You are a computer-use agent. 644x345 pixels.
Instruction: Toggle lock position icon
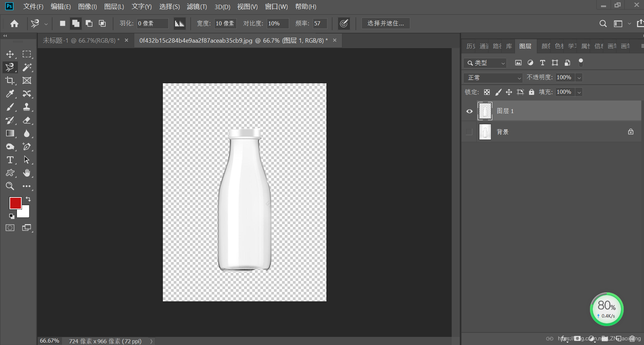pyautogui.click(x=509, y=92)
